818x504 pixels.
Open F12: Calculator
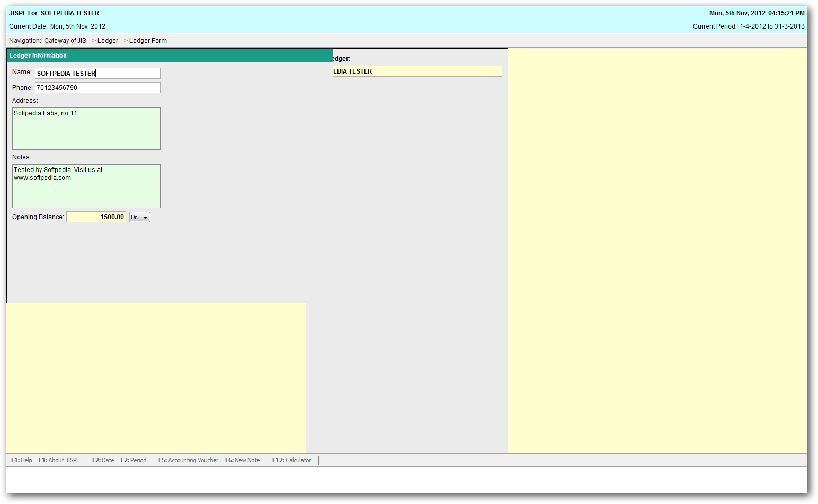pyautogui.click(x=291, y=460)
